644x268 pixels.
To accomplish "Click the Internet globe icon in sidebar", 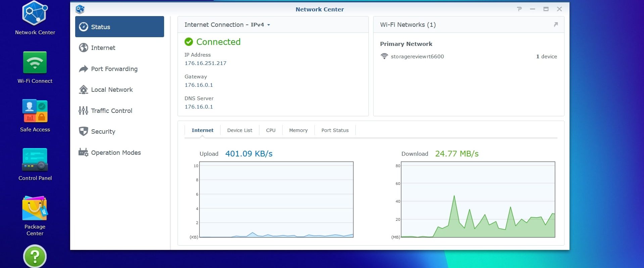I will pos(83,48).
